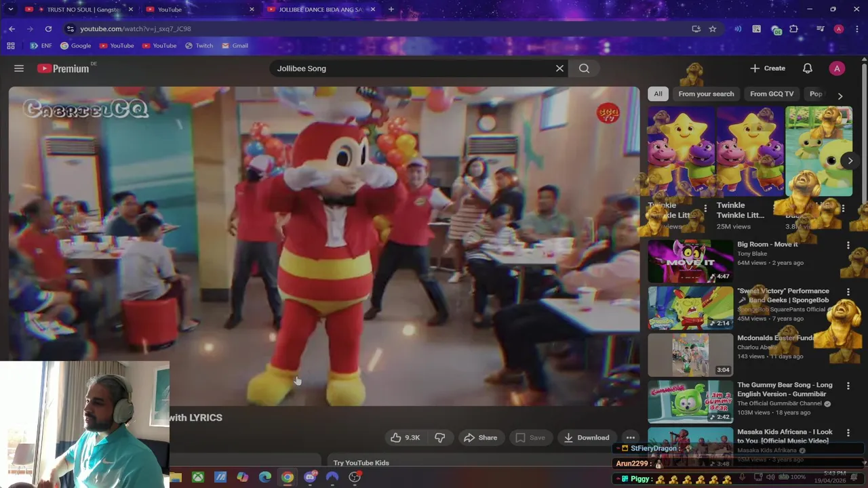Click the magnifier search button
This screenshot has height=488, width=868.
(584, 68)
